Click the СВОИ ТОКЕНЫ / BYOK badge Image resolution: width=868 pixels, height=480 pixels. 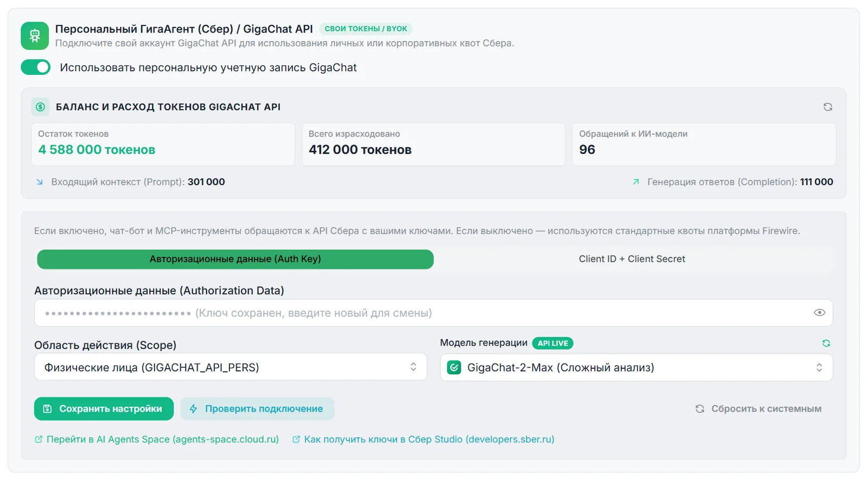366,29
